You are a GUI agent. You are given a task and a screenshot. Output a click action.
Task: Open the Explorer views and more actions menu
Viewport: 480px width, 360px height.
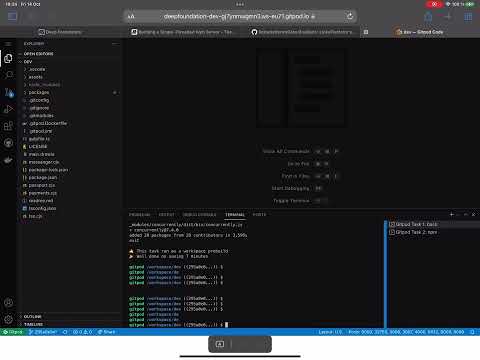click(115, 44)
